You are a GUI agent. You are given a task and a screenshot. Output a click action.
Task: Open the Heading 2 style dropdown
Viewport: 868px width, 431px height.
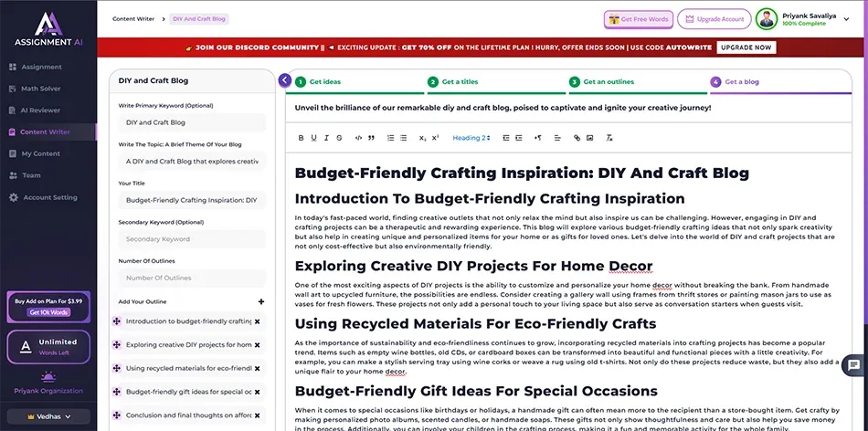pyautogui.click(x=471, y=138)
